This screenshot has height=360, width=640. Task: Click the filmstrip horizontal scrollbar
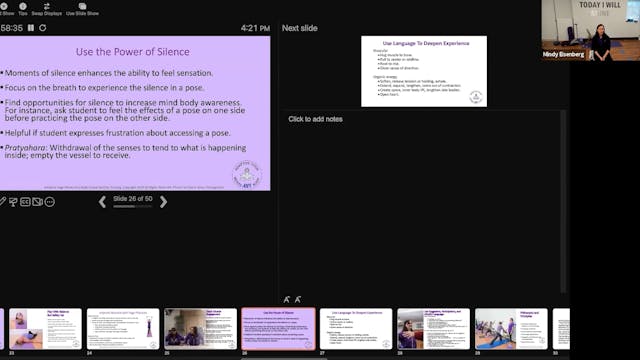coord(284,359)
